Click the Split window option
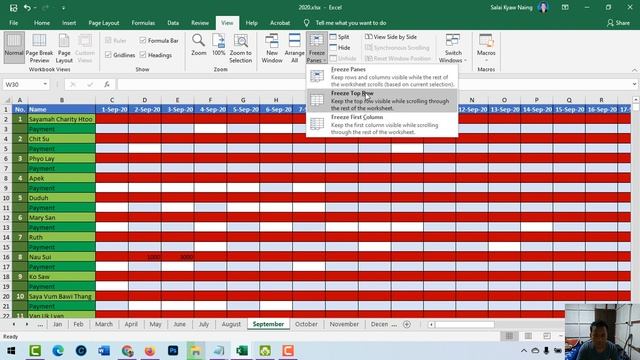 (340, 37)
